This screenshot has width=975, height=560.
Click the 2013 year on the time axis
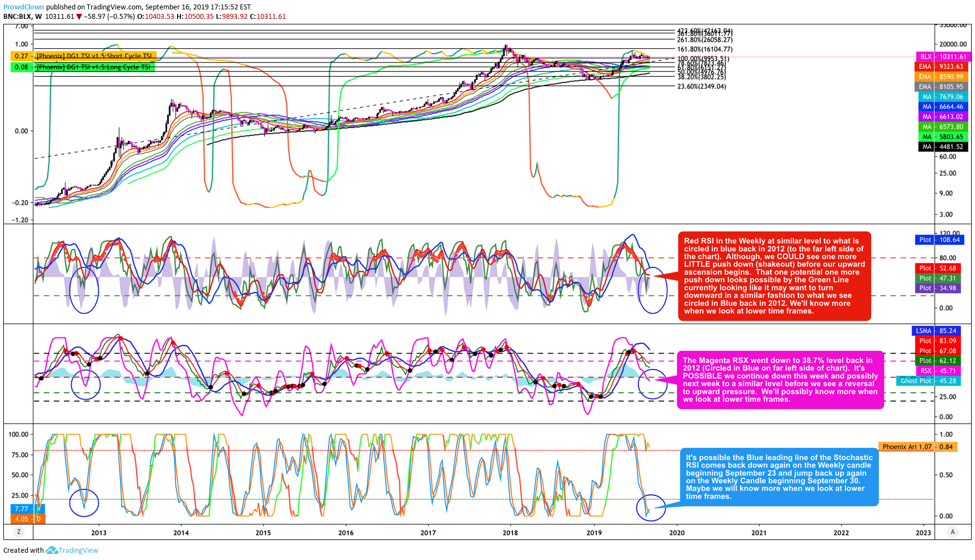pyautogui.click(x=99, y=533)
